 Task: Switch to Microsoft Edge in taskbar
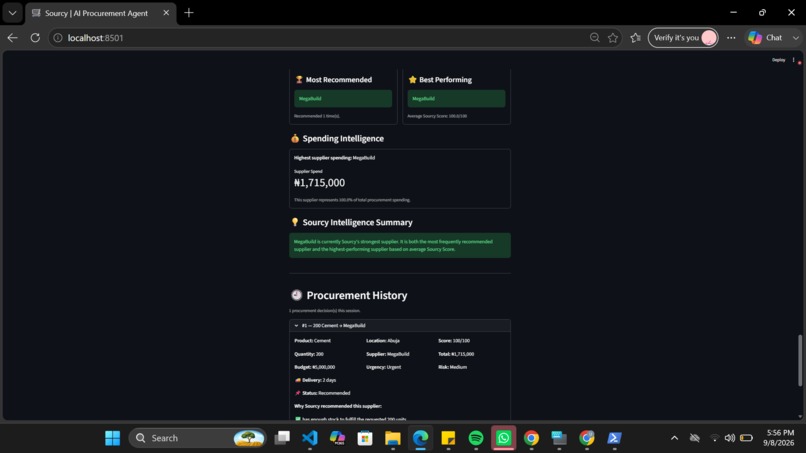point(420,438)
